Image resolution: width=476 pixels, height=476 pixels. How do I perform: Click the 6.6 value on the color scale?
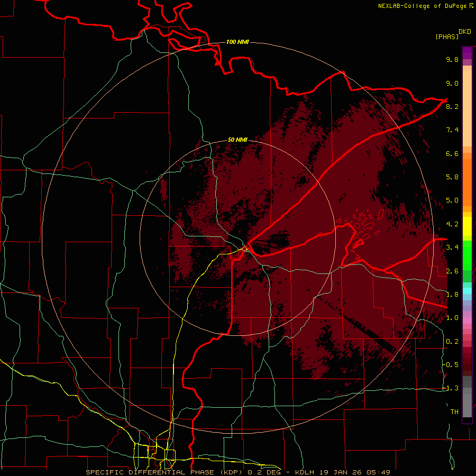tap(452, 153)
